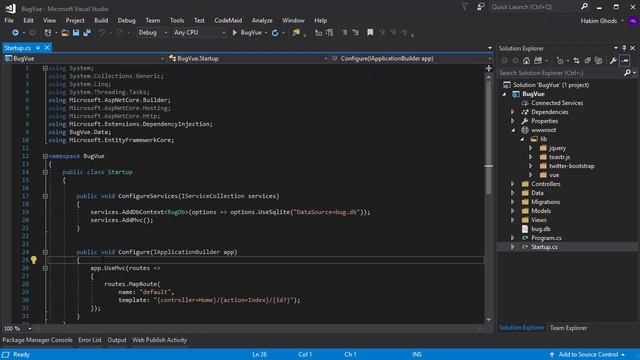Collapse namespace BugVue code region
This screenshot has width=640, height=360.
(x=45, y=156)
